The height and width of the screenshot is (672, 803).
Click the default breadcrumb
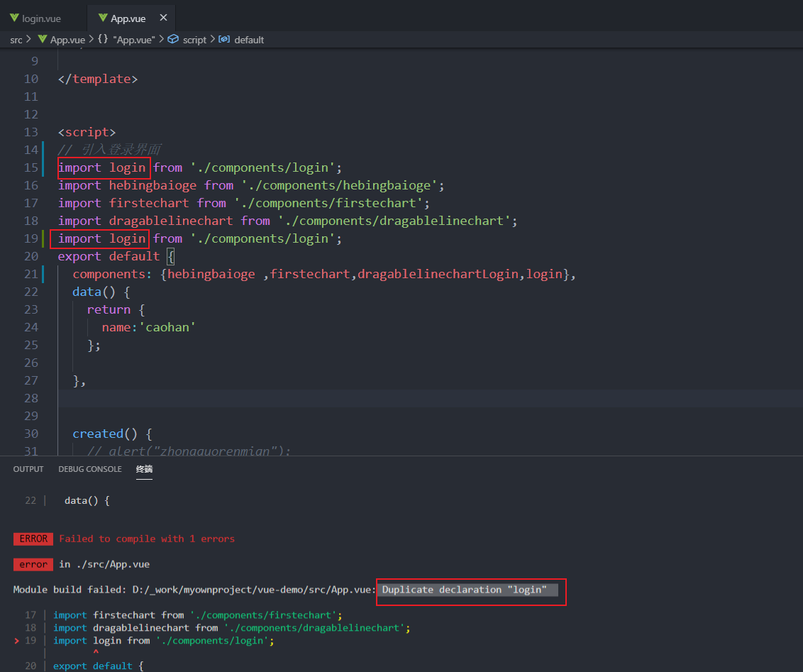(249, 40)
